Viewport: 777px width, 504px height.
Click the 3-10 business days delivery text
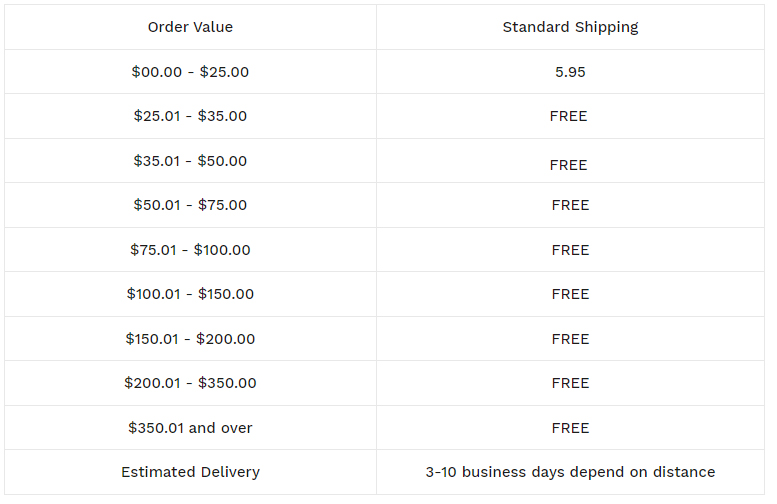pyautogui.click(x=570, y=472)
